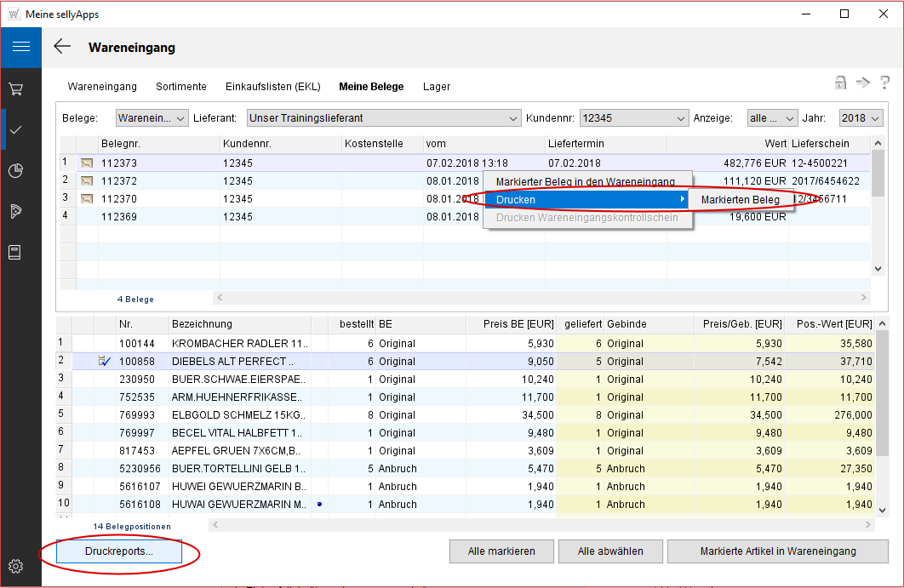
Task: Open the Belege type dropdown
Action: tap(152, 118)
